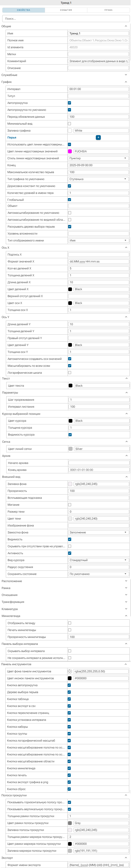The width and height of the screenshot is (131, 868).
Task: Click the blue plus button next to Перья
Action: [98, 137]
